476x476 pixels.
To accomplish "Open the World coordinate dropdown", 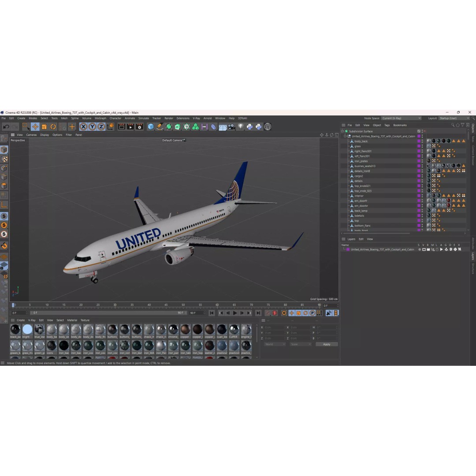I will (x=275, y=344).
